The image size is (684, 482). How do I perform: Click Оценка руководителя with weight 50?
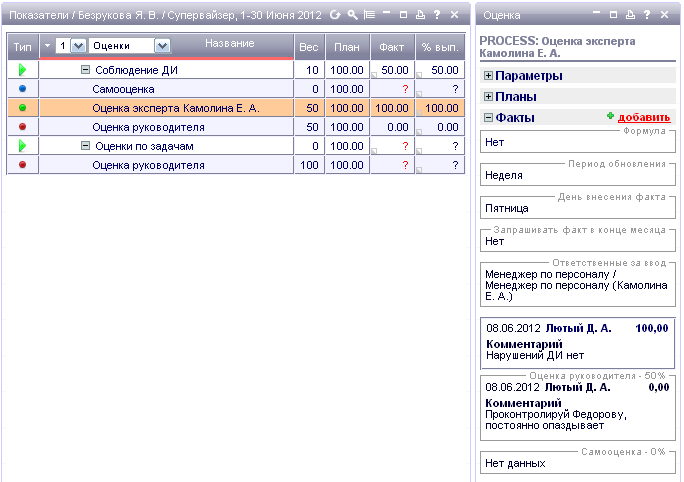[x=148, y=127]
